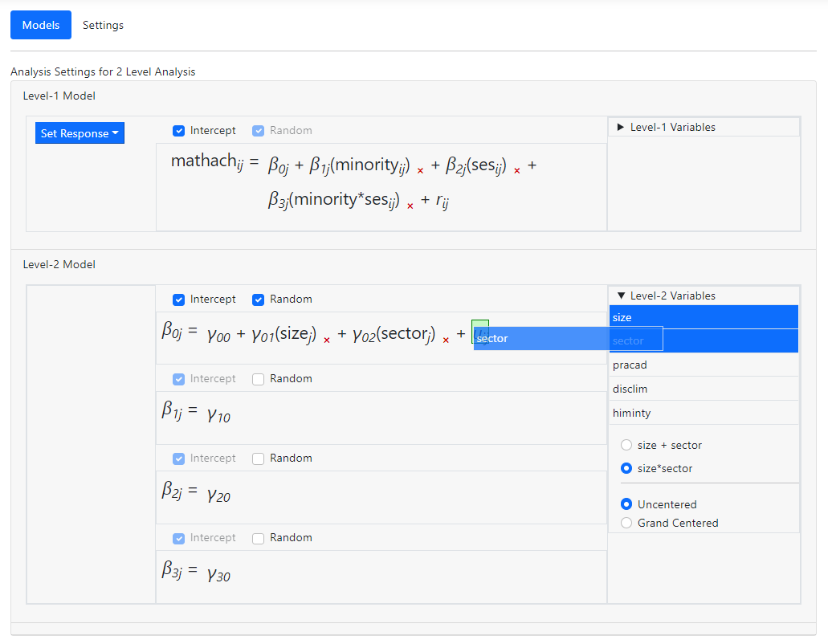The height and width of the screenshot is (644, 828).
Task: Remove sector term from Level-2 equation
Action: click(446, 340)
